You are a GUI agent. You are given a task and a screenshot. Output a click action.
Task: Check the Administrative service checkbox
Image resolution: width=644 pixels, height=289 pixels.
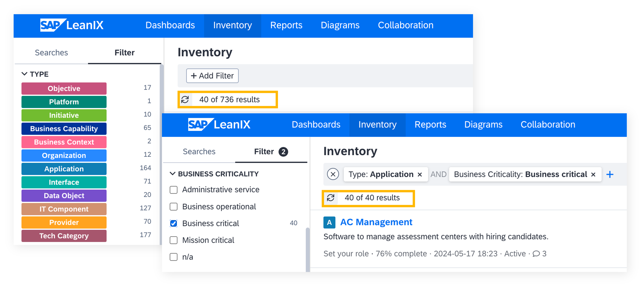pos(174,190)
